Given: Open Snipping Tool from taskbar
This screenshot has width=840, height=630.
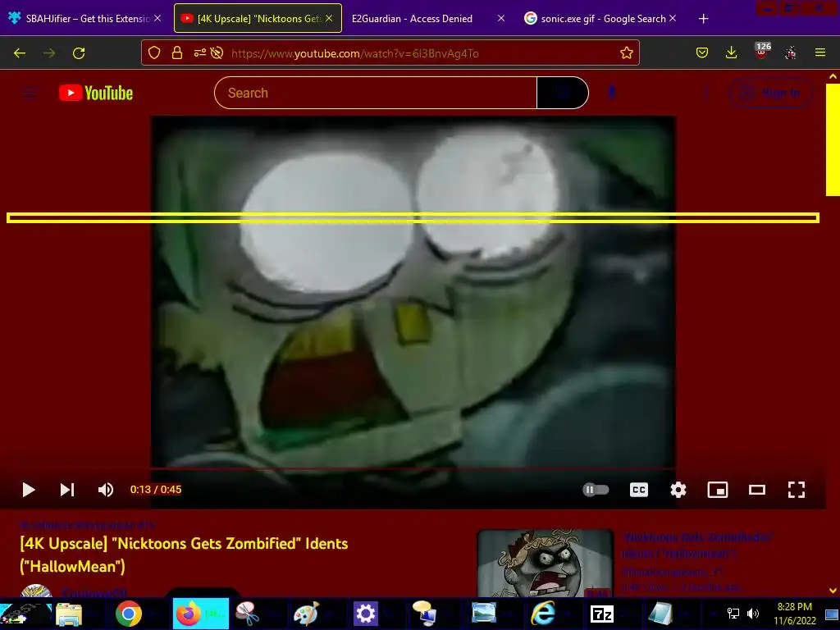Looking at the screenshot, I should point(247,614).
